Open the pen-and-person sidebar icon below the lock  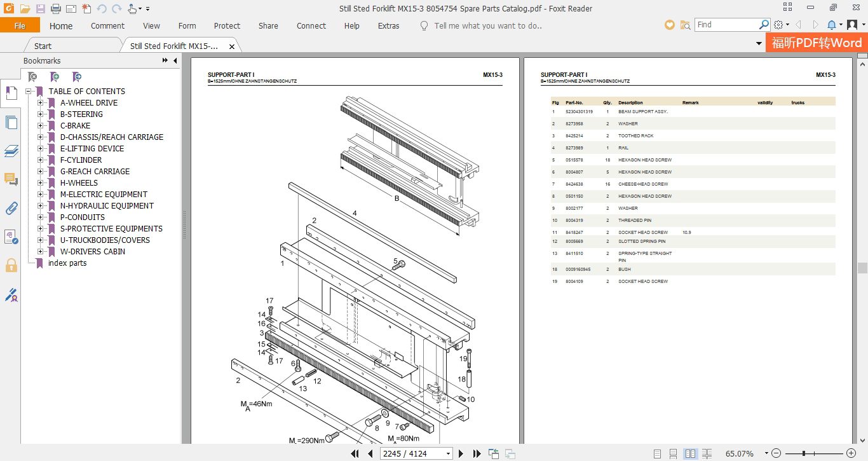pos(11,294)
